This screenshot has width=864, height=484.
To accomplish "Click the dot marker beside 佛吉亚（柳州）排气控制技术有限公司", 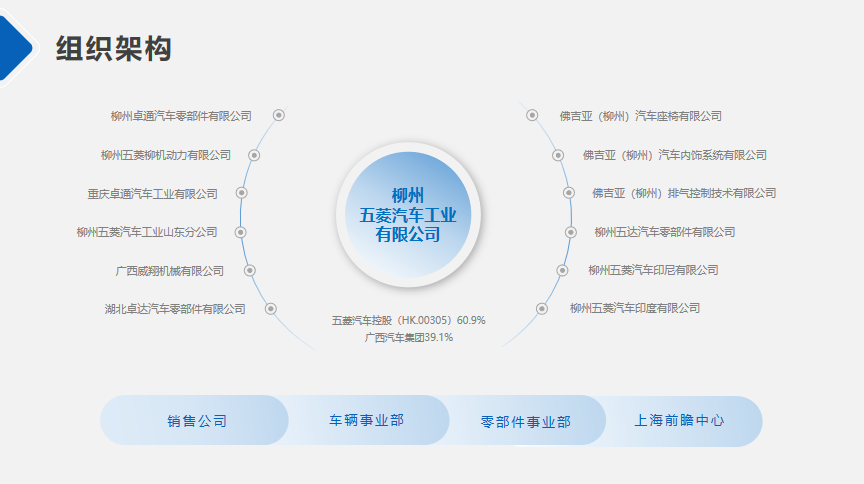I will [569, 193].
